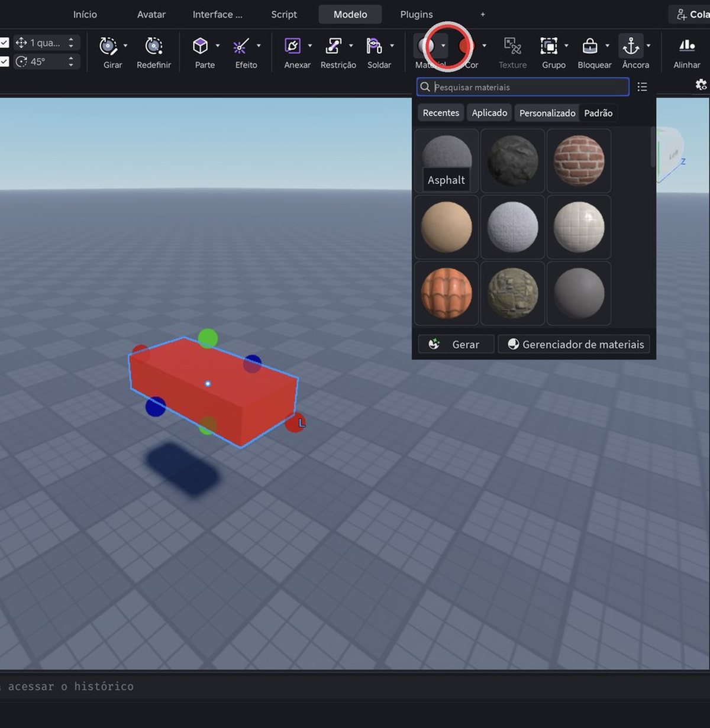
Task: Choose the tan smooth sand material
Action: click(x=447, y=227)
